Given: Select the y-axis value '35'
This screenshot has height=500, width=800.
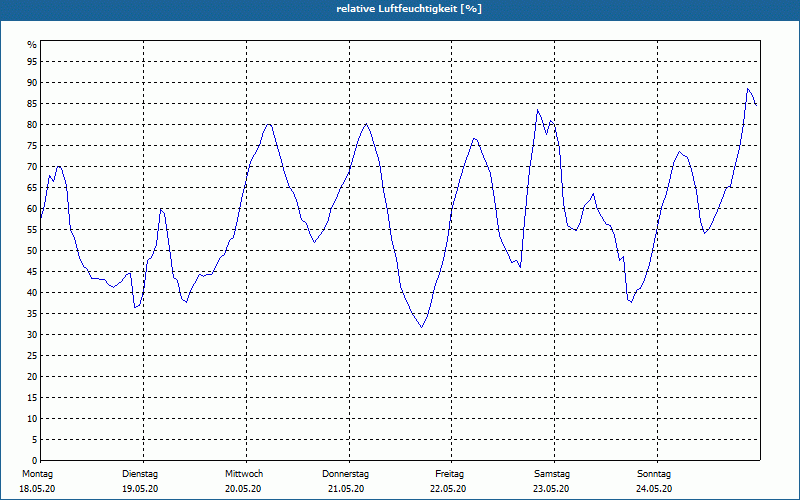Looking at the screenshot, I should 32,314.
